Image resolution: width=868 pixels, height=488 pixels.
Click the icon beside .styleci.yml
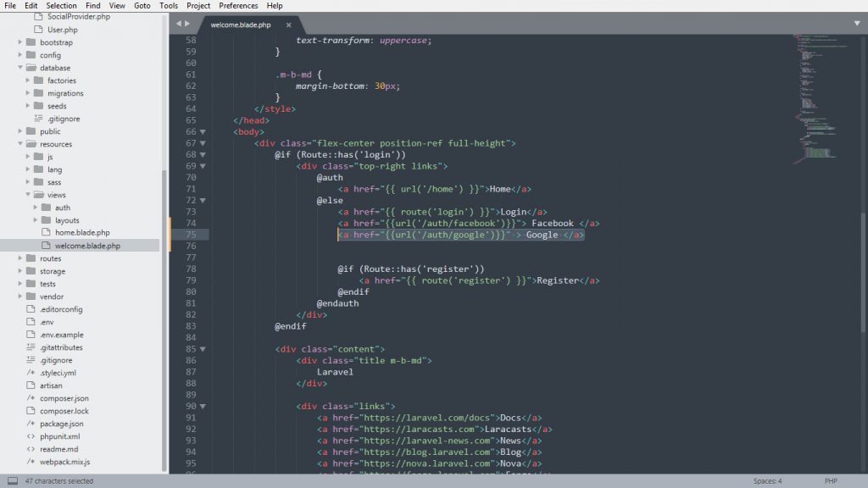[31, 373]
